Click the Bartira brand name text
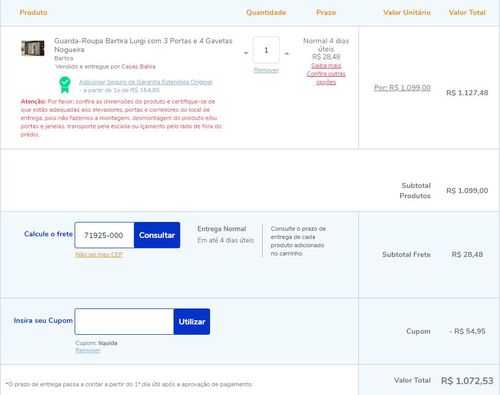 point(64,58)
